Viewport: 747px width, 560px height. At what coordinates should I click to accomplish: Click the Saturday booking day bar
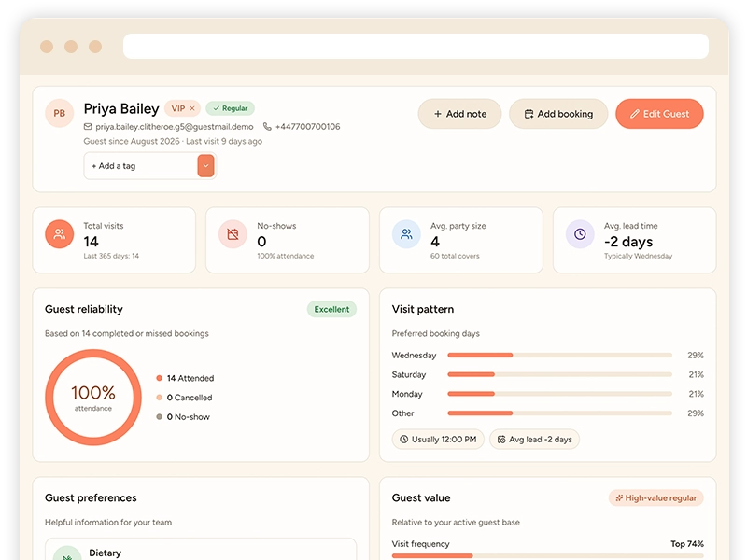tap(559, 375)
